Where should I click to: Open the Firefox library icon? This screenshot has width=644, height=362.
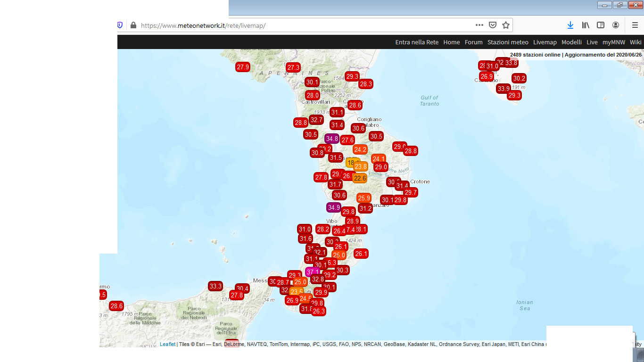point(586,25)
